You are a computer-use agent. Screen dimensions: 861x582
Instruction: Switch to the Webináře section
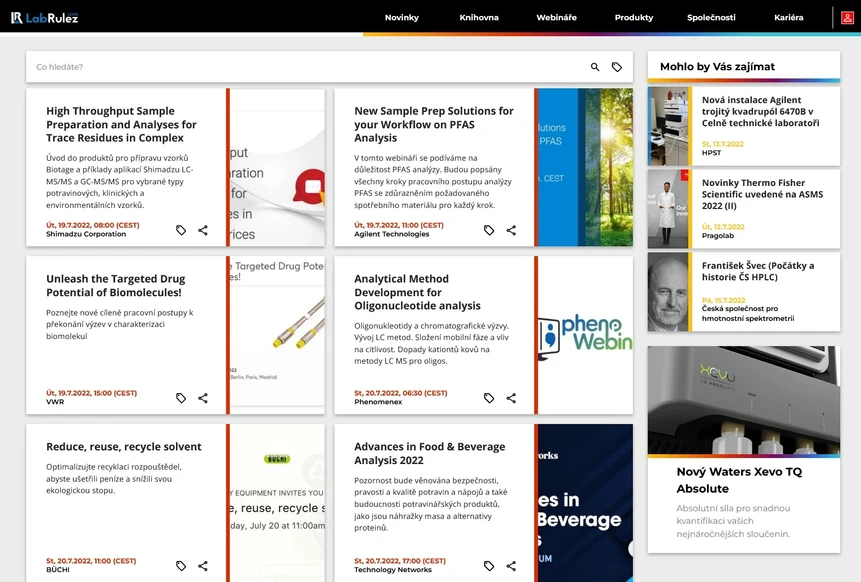pos(556,18)
